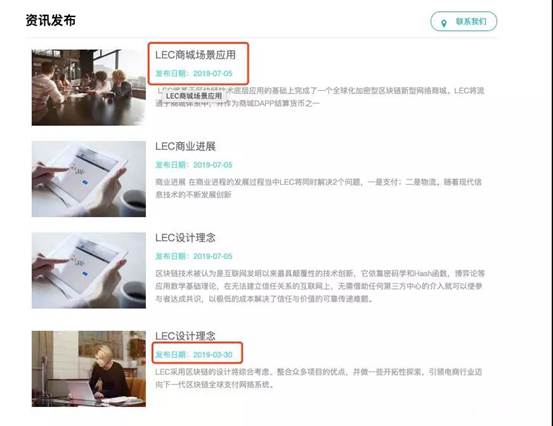Open the LEC商业进展 article title
Image resolution: width=553 pixels, height=426 pixels.
pos(186,146)
